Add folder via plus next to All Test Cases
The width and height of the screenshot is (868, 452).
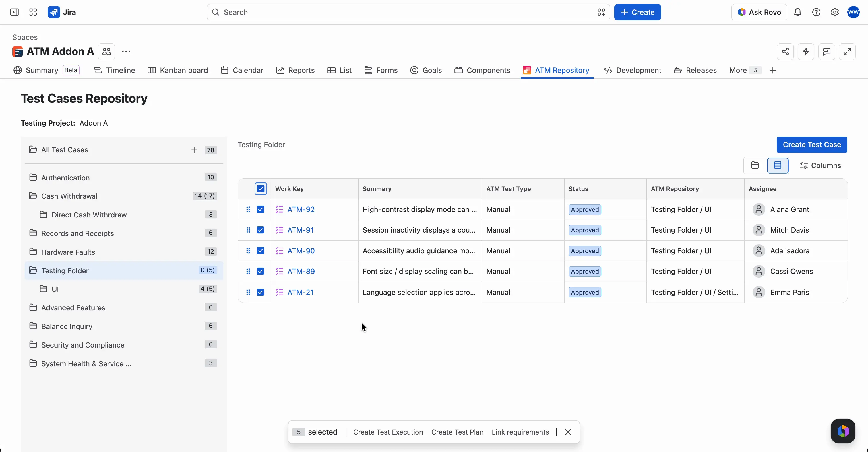click(194, 150)
